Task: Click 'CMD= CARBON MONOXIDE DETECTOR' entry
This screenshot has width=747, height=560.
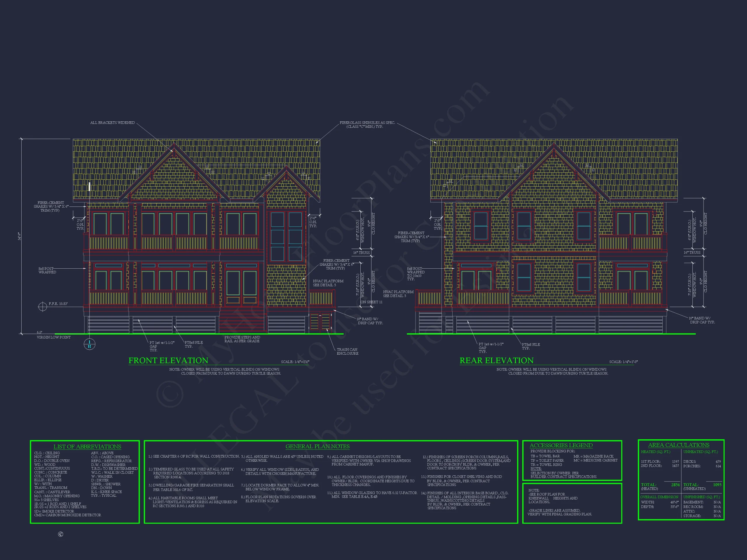Action: (67, 515)
